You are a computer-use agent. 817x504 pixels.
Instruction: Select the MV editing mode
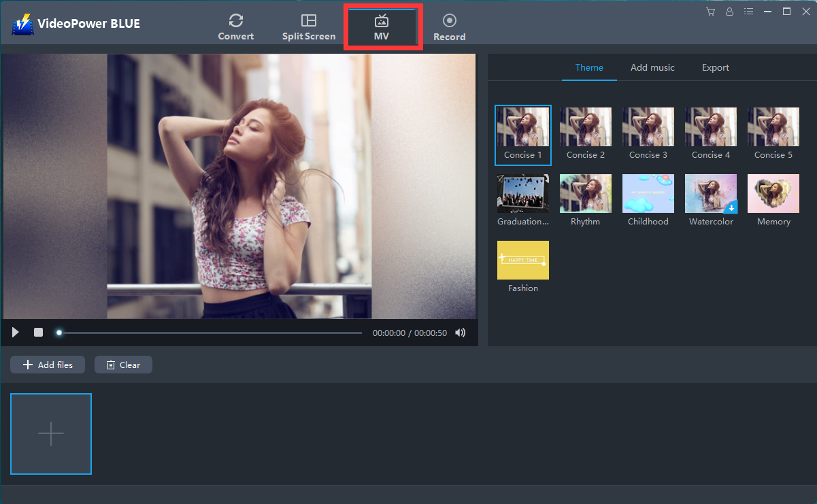pyautogui.click(x=382, y=26)
